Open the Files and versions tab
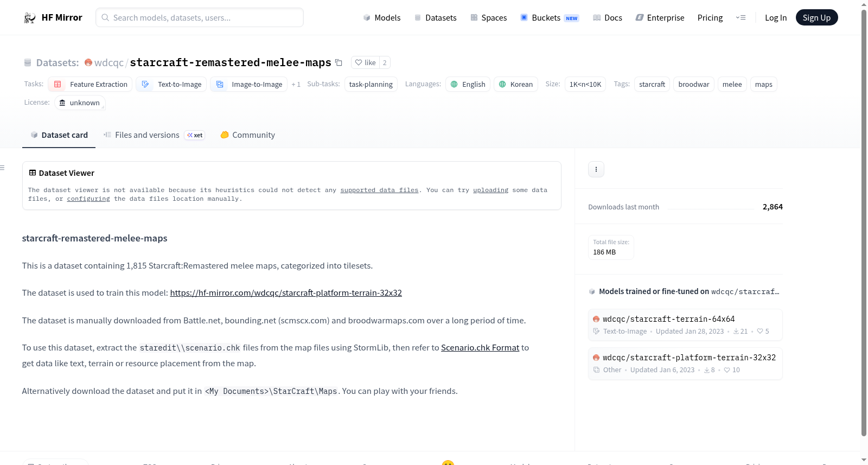The height and width of the screenshot is (465, 868). 154,135
